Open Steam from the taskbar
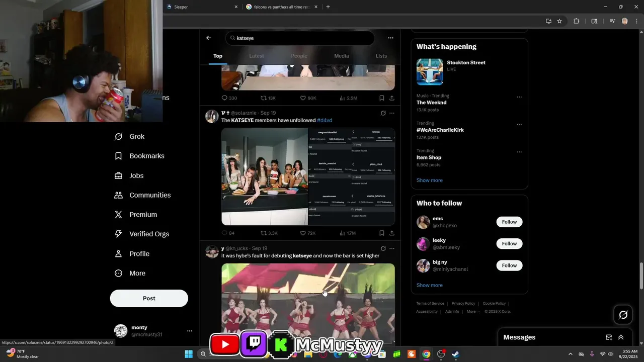This screenshot has height=362, width=644. click(x=455, y=354)
